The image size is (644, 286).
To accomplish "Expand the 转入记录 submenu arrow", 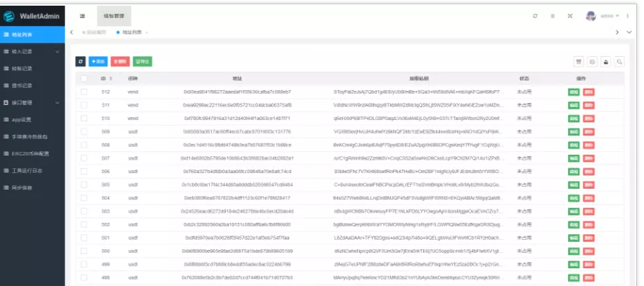I will (x=57, y=52).
